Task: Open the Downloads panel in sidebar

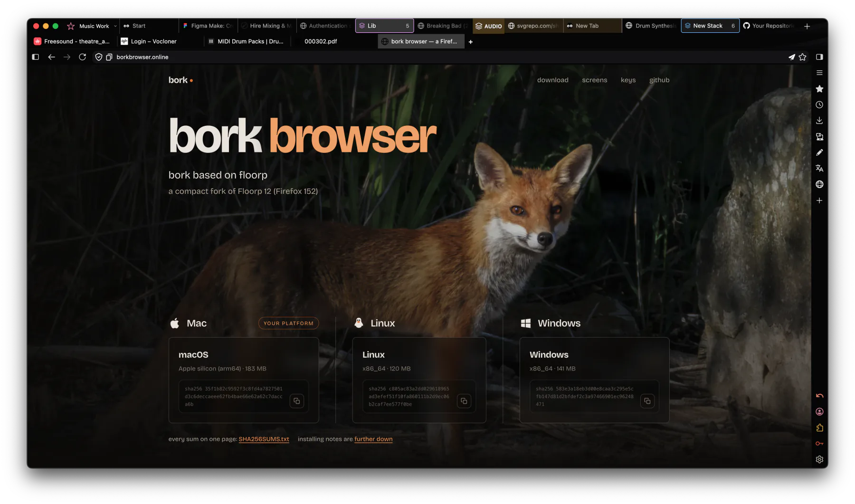Action: pos(819,121)
